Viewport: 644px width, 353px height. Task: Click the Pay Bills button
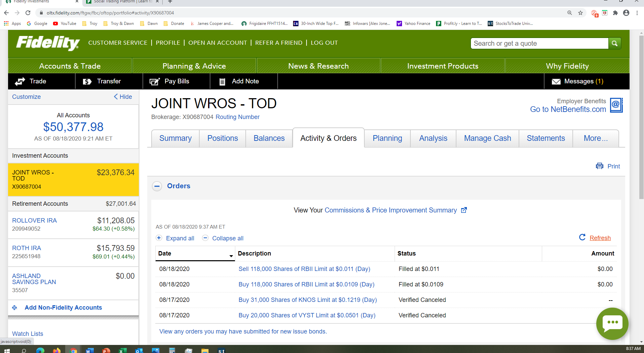pyautogui.click(x=177, y=81)
